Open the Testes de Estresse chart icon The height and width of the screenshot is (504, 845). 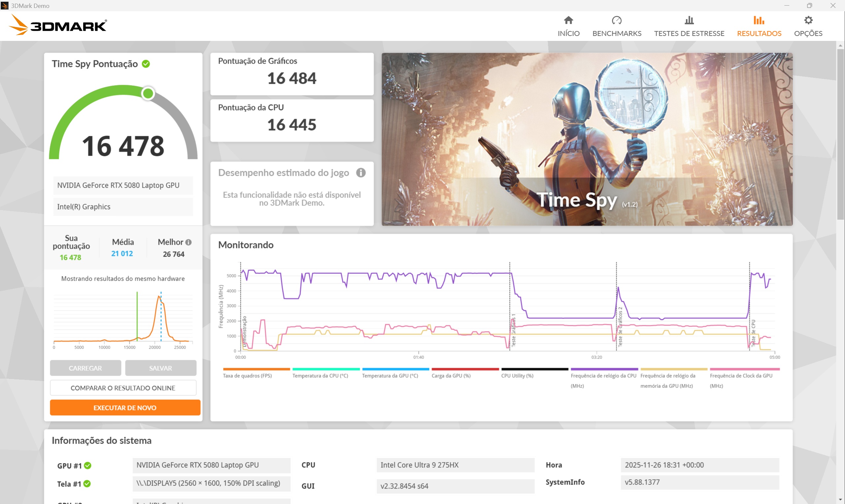[689, 20]
